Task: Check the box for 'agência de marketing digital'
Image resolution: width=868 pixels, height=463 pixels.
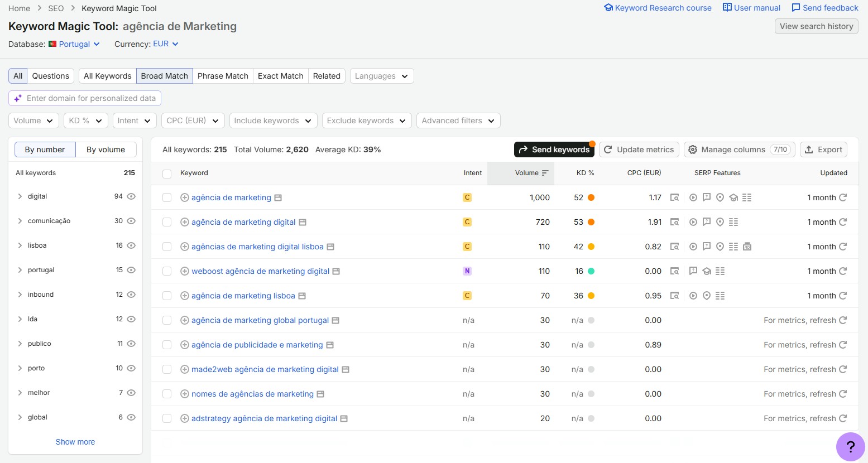Action: point(166,222)
